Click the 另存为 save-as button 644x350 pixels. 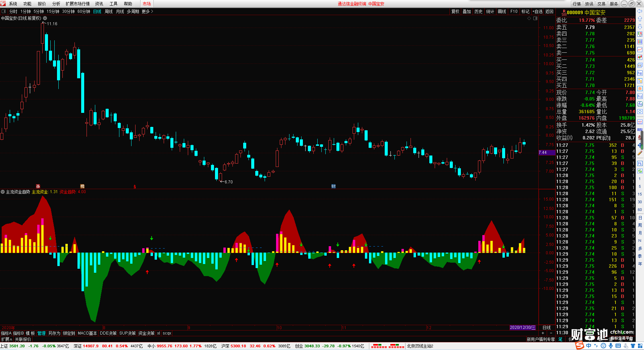click(54, 333)
